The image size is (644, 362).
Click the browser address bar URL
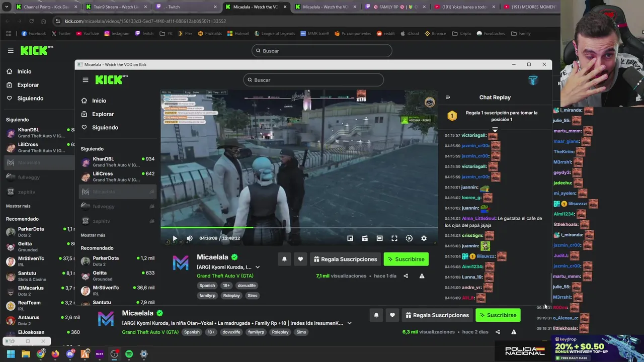click(x=145, y=21)
